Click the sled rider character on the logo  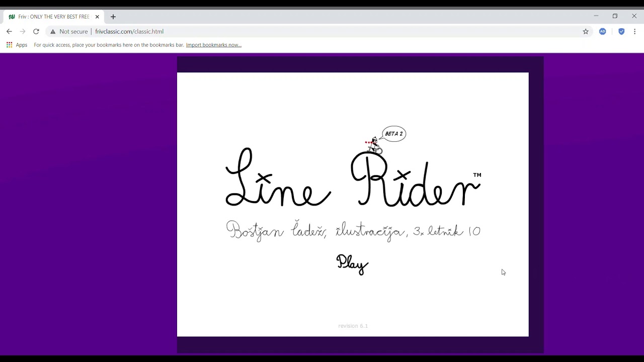[374, 145]
